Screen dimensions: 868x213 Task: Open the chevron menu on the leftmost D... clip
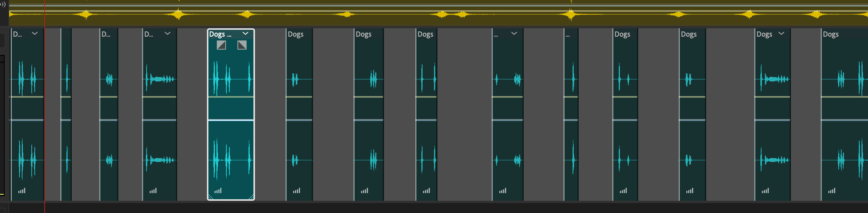(x=35, y=34)
